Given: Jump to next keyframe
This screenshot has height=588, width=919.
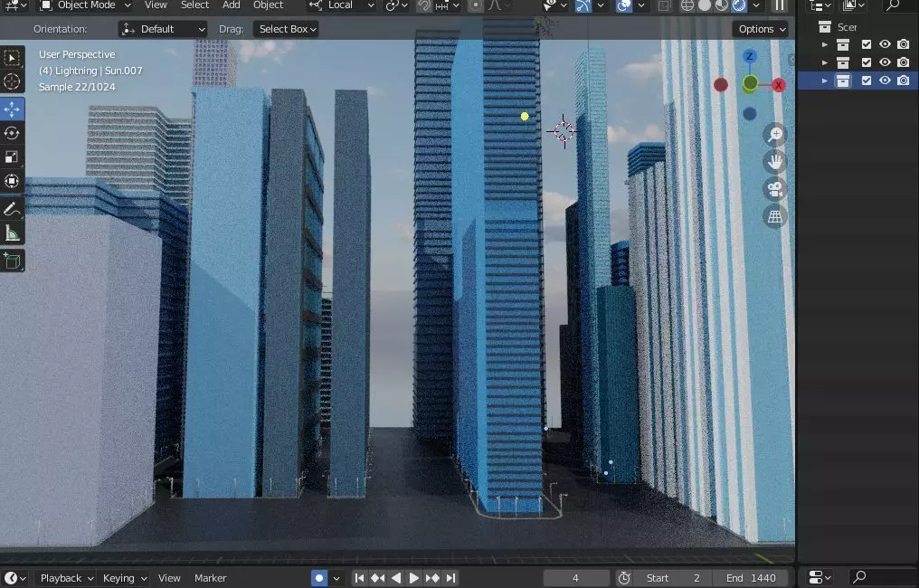Looking at the screenshot, I should pos(432,578).
